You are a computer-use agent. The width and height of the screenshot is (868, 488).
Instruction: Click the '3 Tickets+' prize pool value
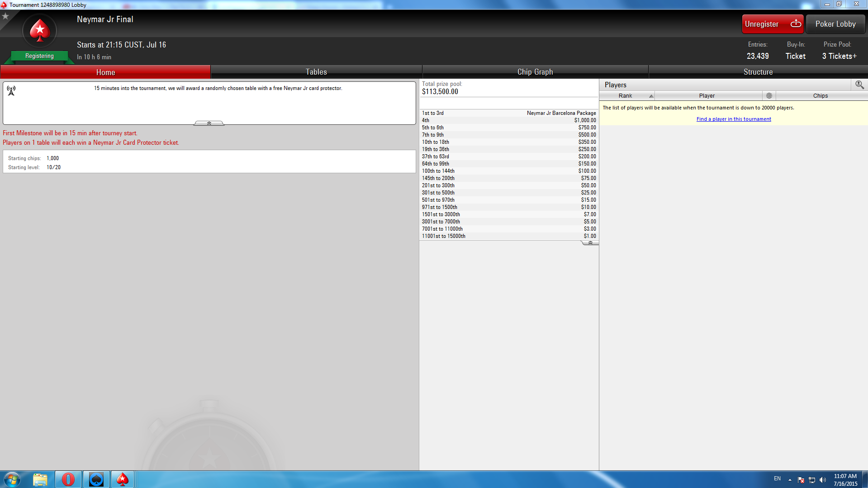(840, 56)
